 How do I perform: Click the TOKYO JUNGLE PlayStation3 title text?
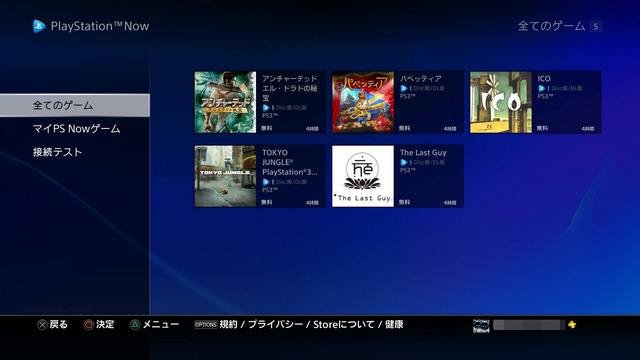point(290,162)
